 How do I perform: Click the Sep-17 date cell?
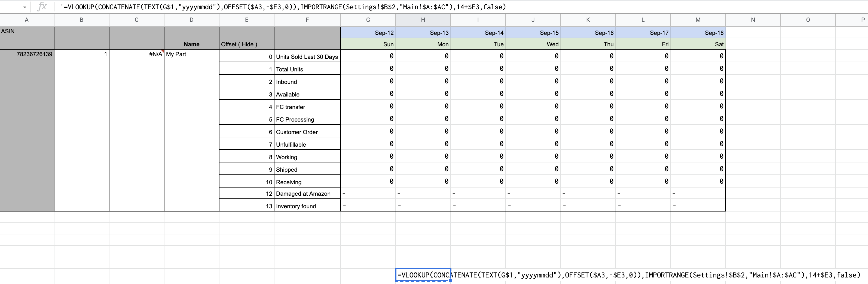click(x=643, y=33)
